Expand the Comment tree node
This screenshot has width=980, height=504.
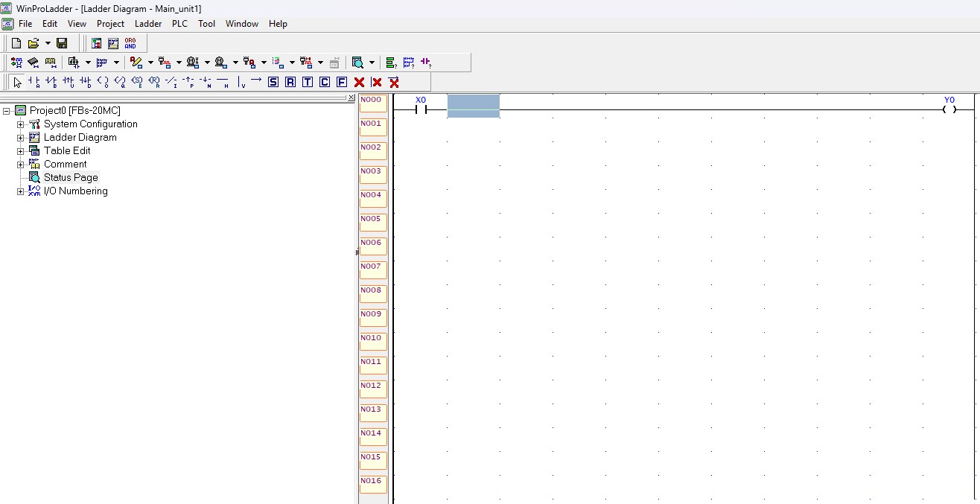click(21, 165)
